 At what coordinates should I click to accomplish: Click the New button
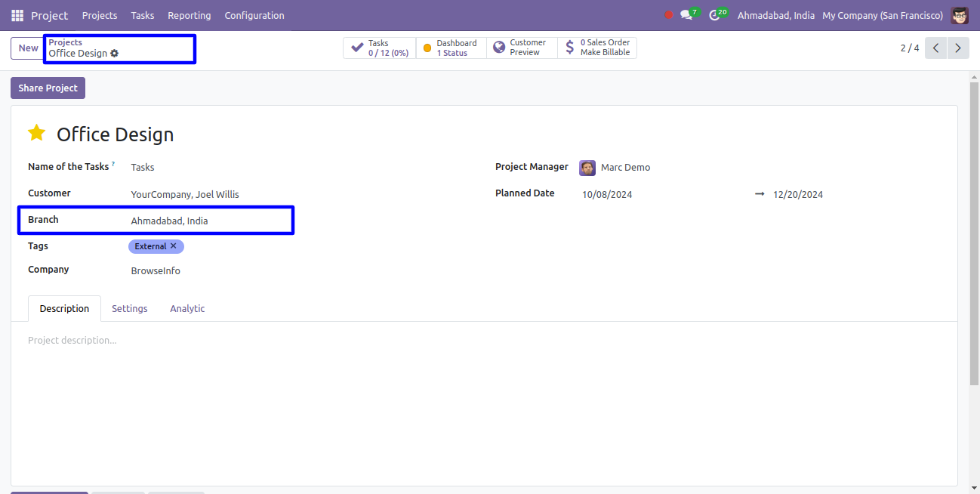coord(28,48)
